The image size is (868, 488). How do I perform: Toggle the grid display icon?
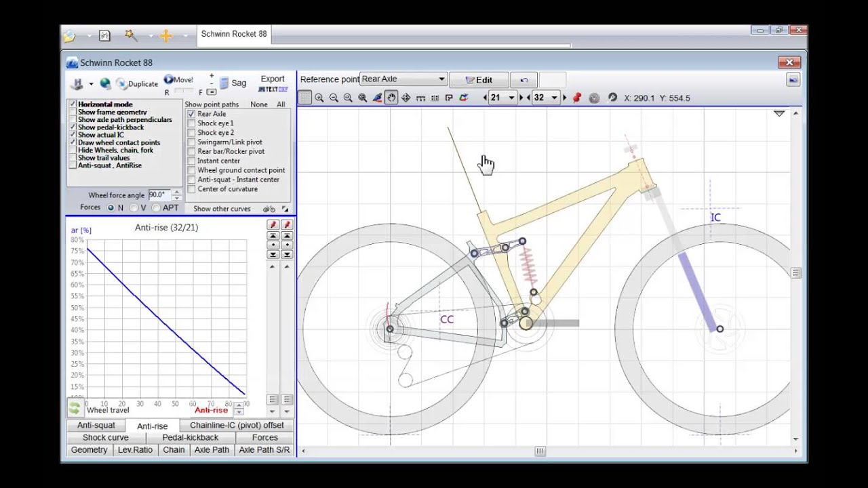pyautogui.click(x=305, y=98)
